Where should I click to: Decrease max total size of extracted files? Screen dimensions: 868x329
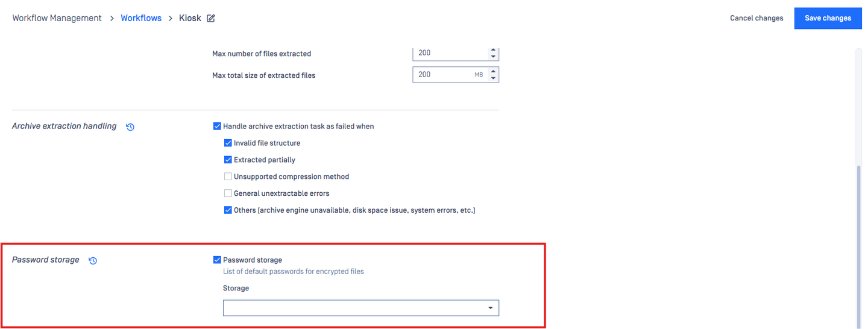point(493,78)
